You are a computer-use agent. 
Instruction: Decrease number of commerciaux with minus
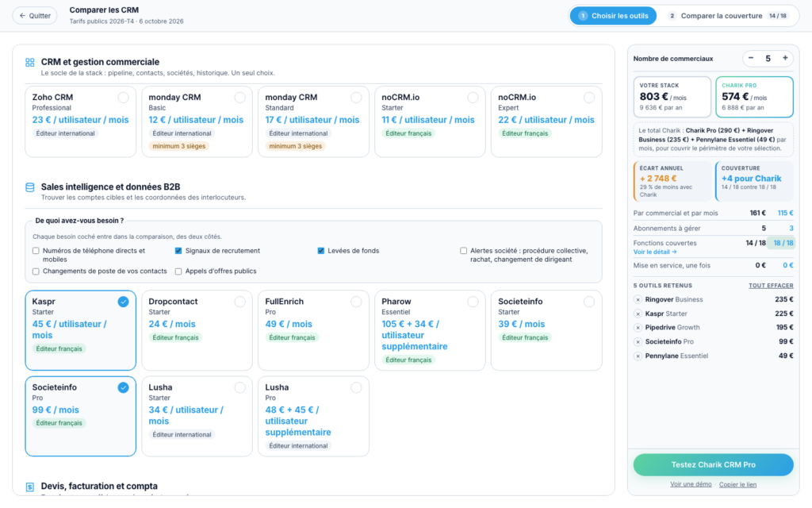click(x=751, y=58)
